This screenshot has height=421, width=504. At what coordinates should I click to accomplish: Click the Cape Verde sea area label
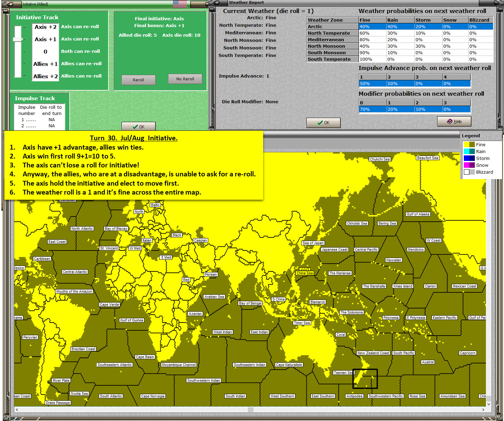pos(109,305)
